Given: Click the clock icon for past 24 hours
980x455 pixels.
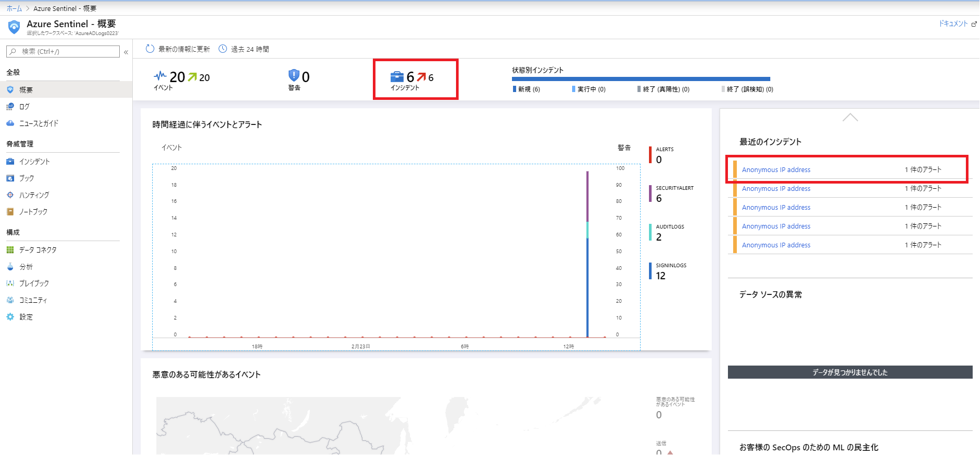Looking at the screenshot, I should point(223,49).
